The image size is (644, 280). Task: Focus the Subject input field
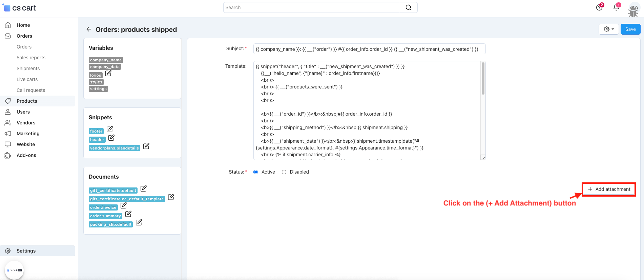coord(369,49)
